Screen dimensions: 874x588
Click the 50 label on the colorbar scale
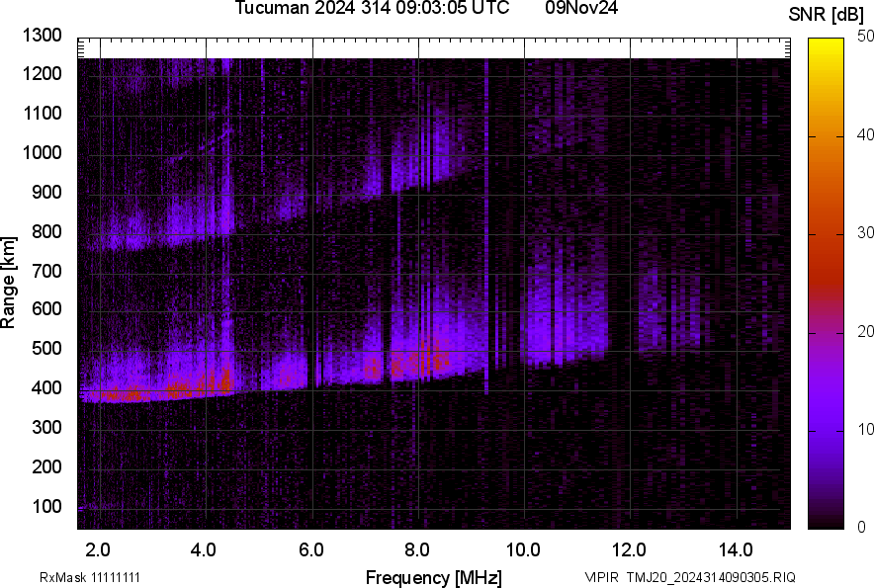(x=866, y=37)
